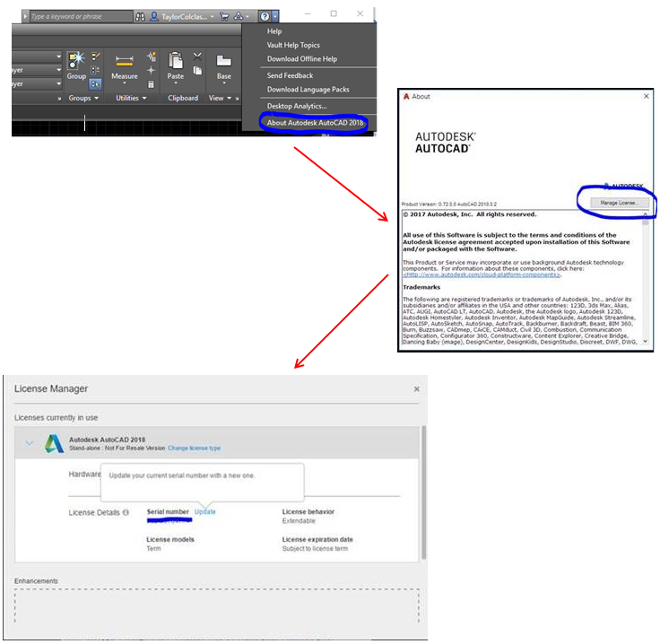Select Send Feedback menu entry
The width and height of the screenshot is (660, 644).
(290, 75)
